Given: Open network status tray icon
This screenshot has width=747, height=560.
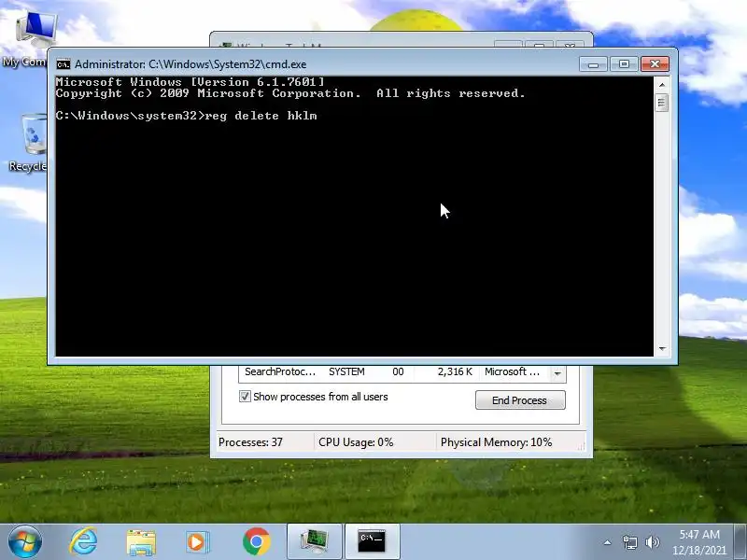Looking at the screenshot, I should coord(629,542).
